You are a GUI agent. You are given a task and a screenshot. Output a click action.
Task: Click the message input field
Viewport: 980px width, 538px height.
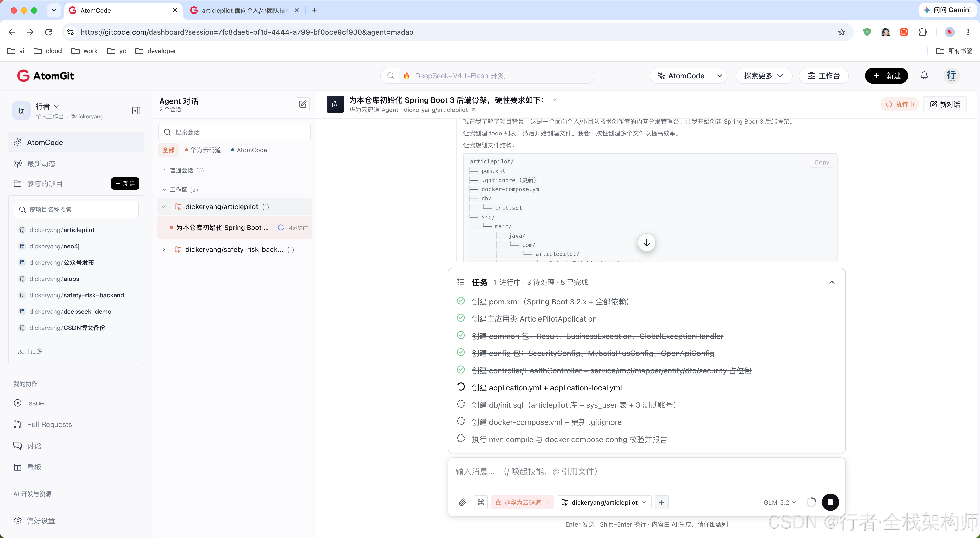[x=646, y=471]
